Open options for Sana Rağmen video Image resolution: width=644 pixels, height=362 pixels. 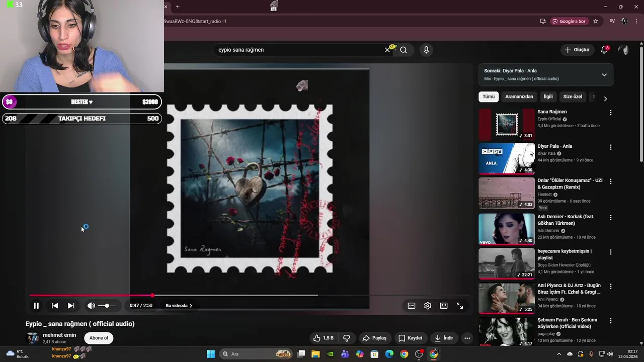611,113
